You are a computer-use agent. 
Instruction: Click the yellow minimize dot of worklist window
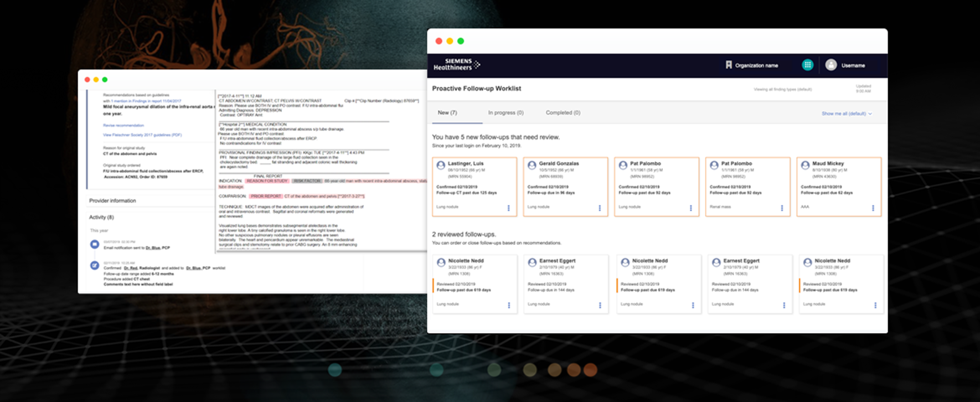pos(450,41)
